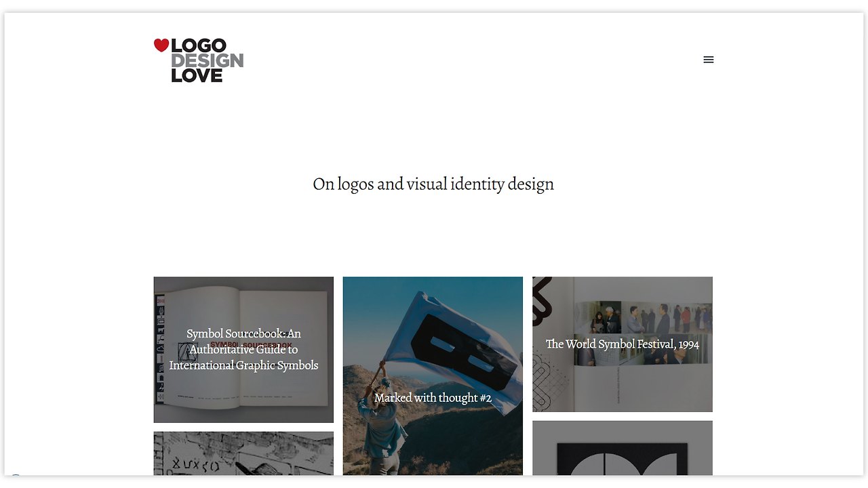Click the tagline On logos and visual identity design
Image resolution: width=868 pixels, height=488 pixels.
coord(433,184)
